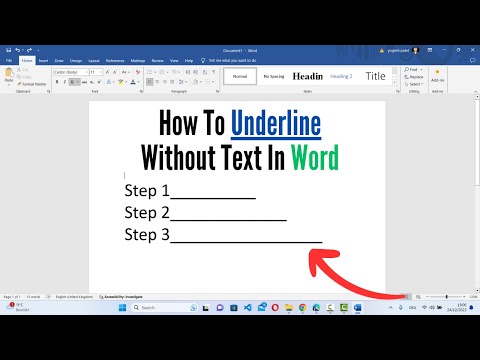480x360 pixels.
Task: Show paragraph marks and hidden symbols
Action: click(x=214, y=72)
